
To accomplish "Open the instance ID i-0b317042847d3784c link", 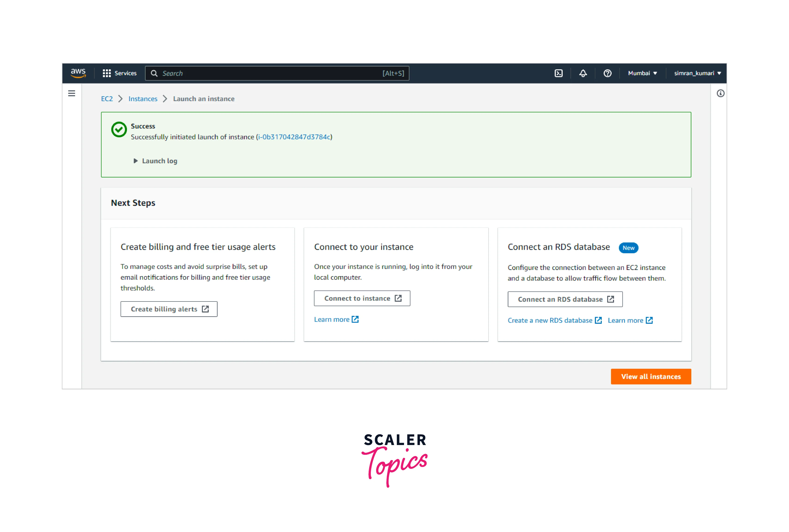I will pos(294,137).
